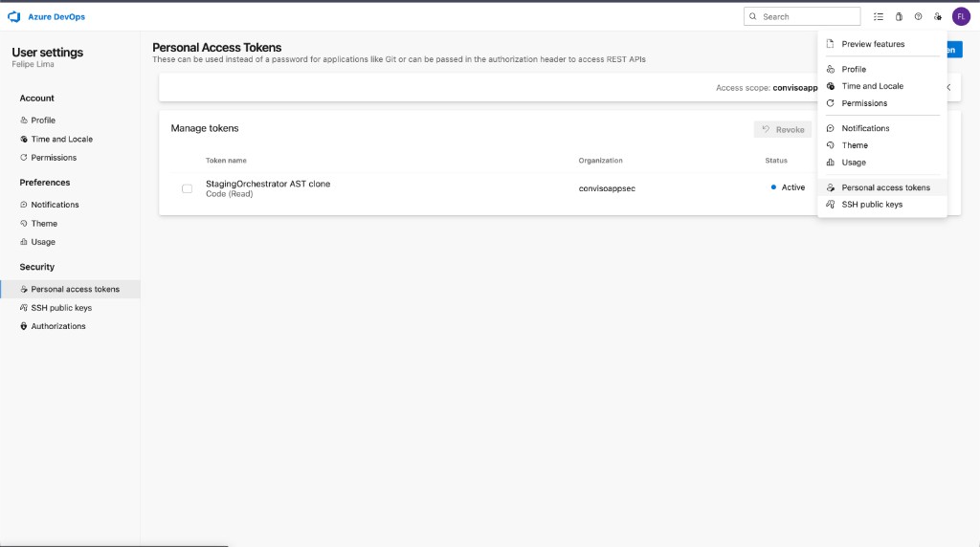Click SSH keys icon in dropdown menu
Image resolution: width=980 pixels, height=547 pixels.
(x=830, y=205)
